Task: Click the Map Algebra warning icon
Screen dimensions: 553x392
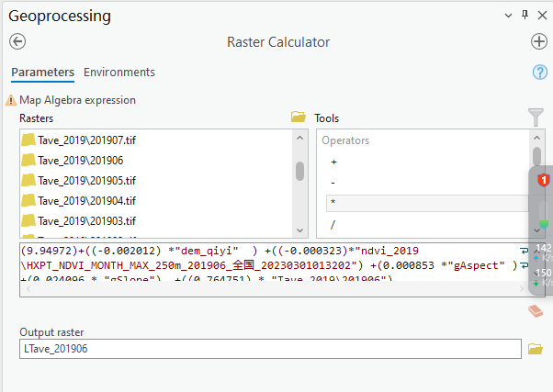Action: click(x=11, y=100)
